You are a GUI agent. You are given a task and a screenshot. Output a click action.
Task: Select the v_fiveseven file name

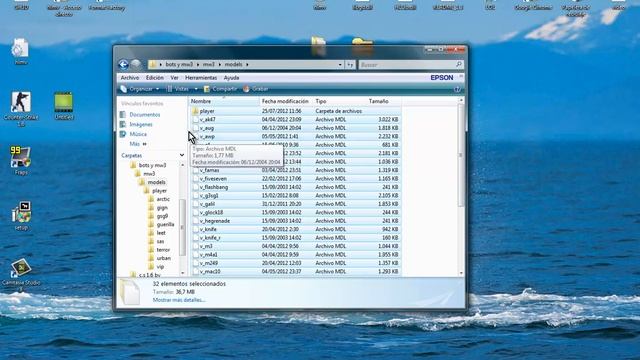click(x=213, y=179)
